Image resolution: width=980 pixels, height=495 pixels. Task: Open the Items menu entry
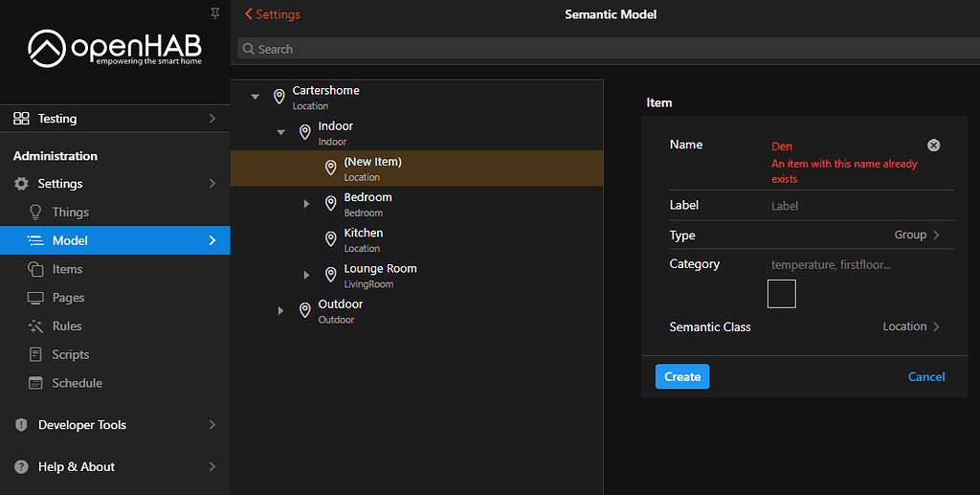(x=67, y=269)
